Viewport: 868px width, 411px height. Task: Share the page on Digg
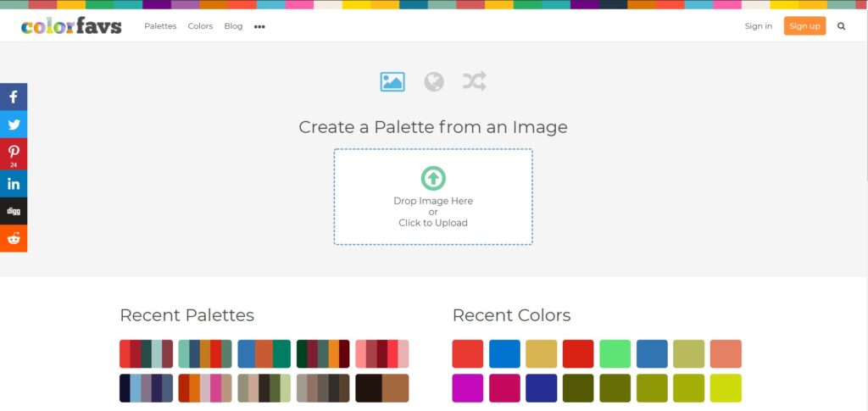[x=14, y=211]
